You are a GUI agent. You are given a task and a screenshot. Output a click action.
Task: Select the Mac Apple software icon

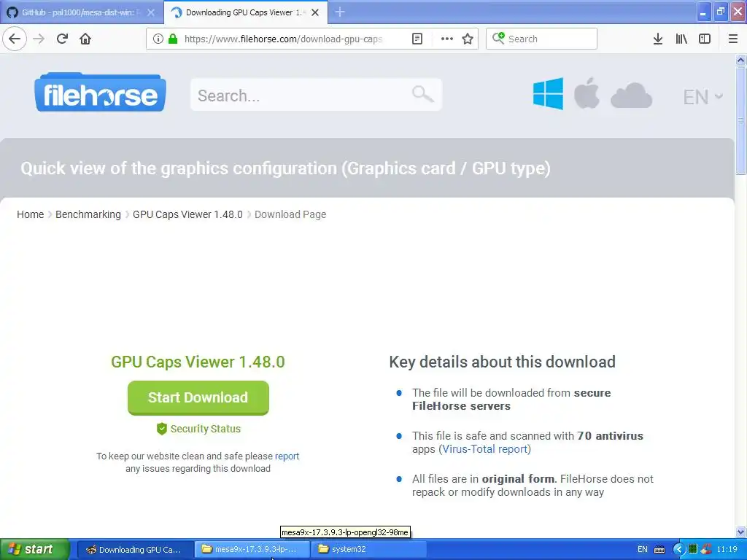click(x=587, y=93)
